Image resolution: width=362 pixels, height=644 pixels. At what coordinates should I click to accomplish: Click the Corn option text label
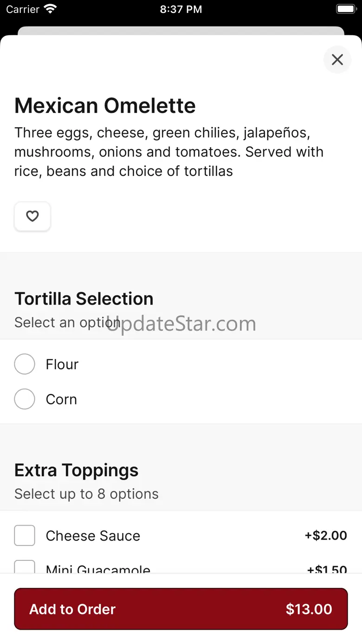click(x=61, y=399)
